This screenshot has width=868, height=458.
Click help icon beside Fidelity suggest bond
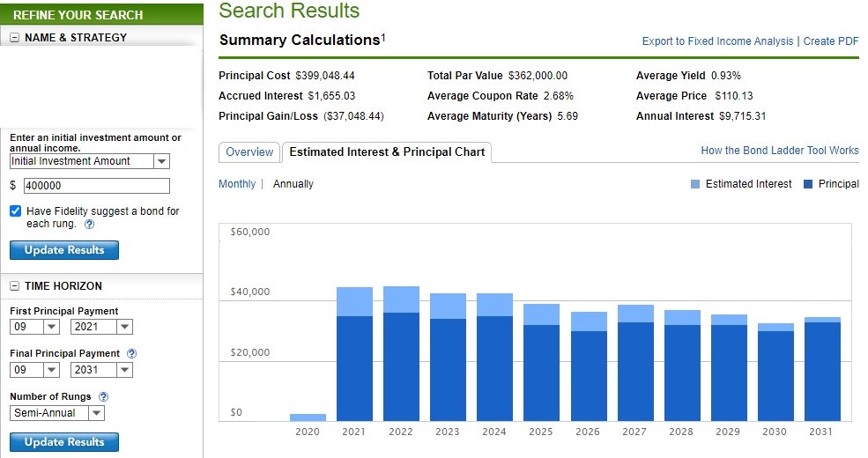pos(90,224)
